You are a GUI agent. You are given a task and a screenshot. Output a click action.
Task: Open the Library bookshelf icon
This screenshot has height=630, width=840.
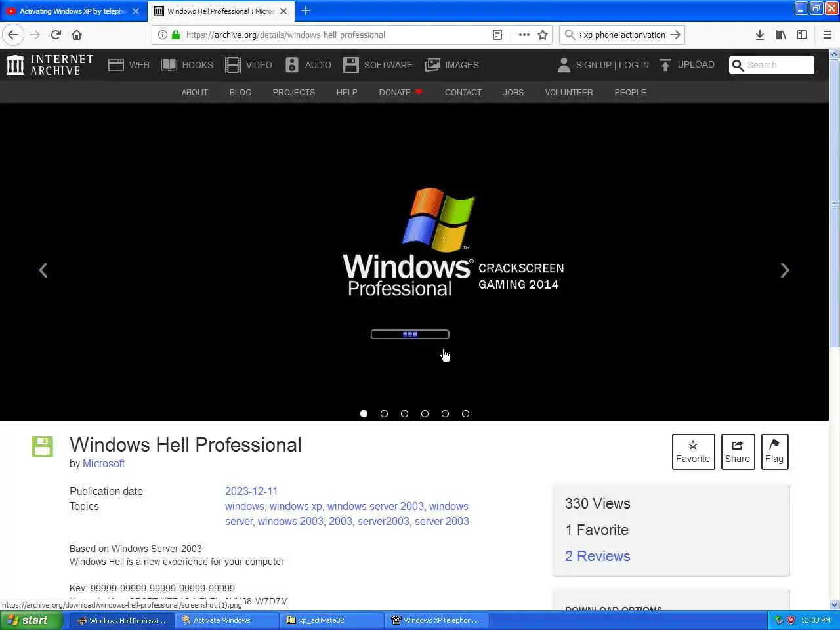[781, 35]
